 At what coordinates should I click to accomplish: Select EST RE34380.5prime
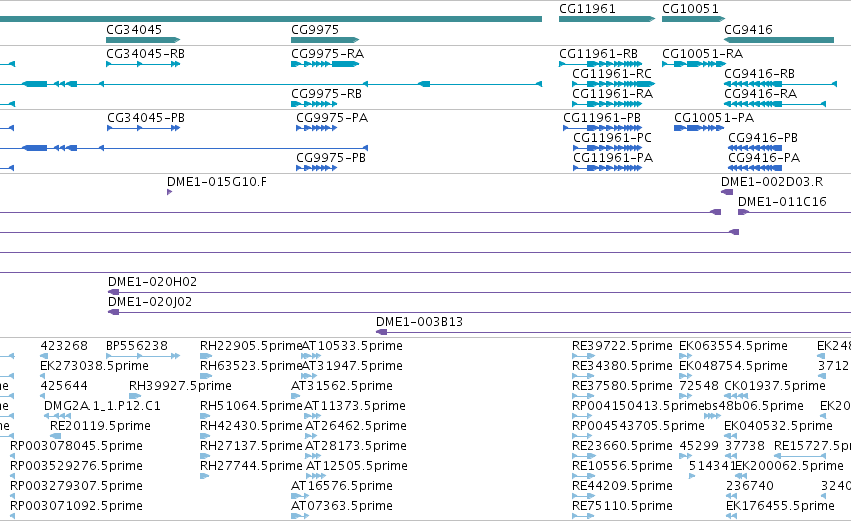[x=583, y=376]
